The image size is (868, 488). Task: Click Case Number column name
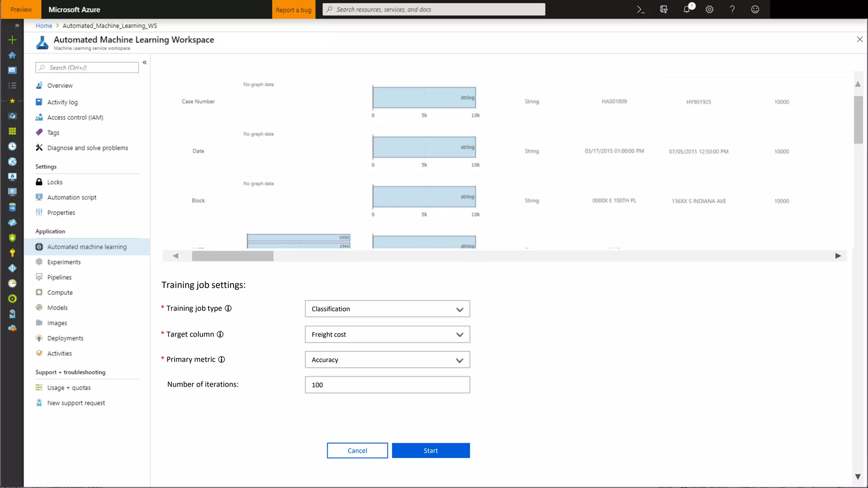(198, 102)
